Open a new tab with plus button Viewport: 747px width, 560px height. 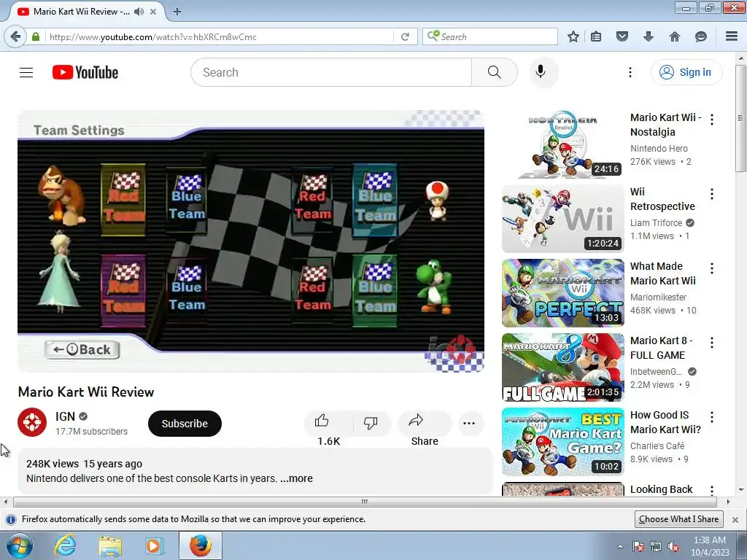point(177,12)
